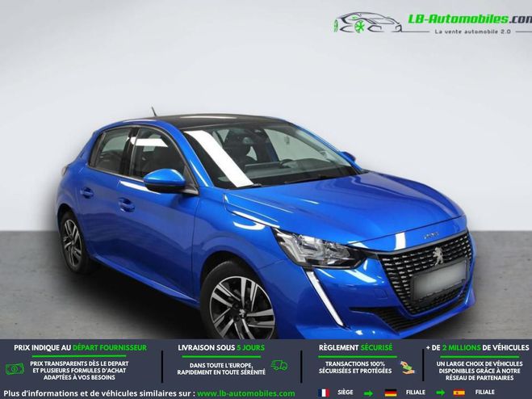Click 'Prix transparents dès le départ' text

tap(79, 371)
